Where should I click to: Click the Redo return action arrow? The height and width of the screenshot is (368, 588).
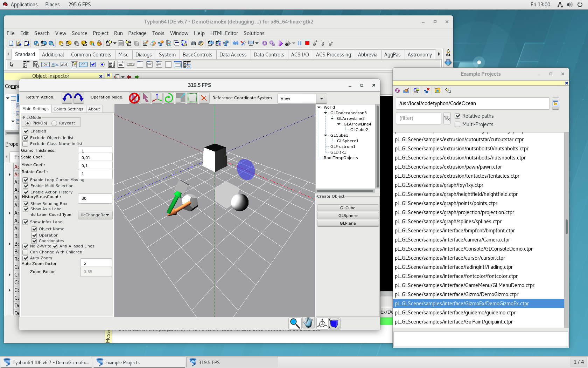tap(79, 98)
